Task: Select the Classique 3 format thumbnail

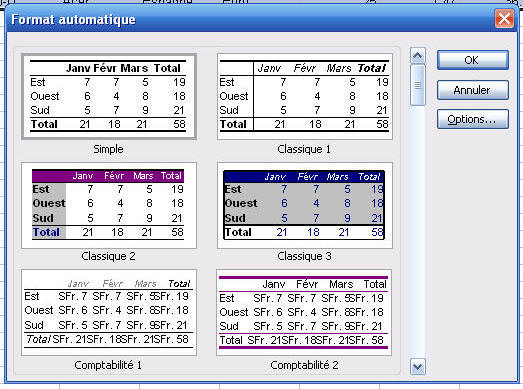Action: coord(305,205)
